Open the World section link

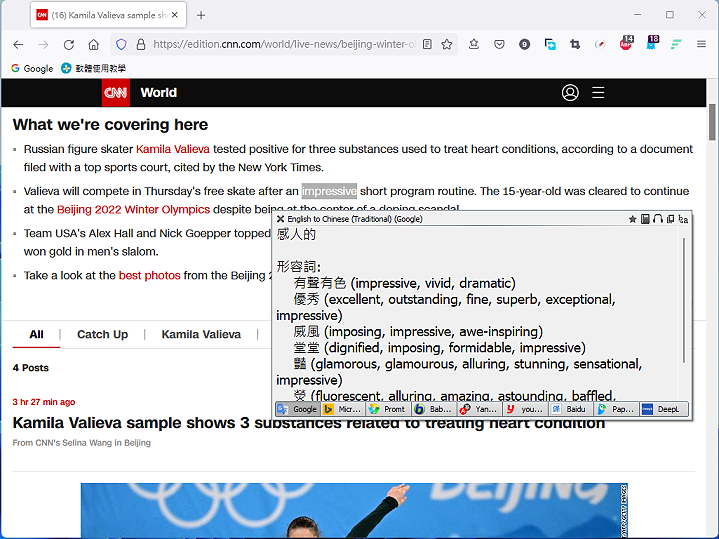(x=159, y=93)
